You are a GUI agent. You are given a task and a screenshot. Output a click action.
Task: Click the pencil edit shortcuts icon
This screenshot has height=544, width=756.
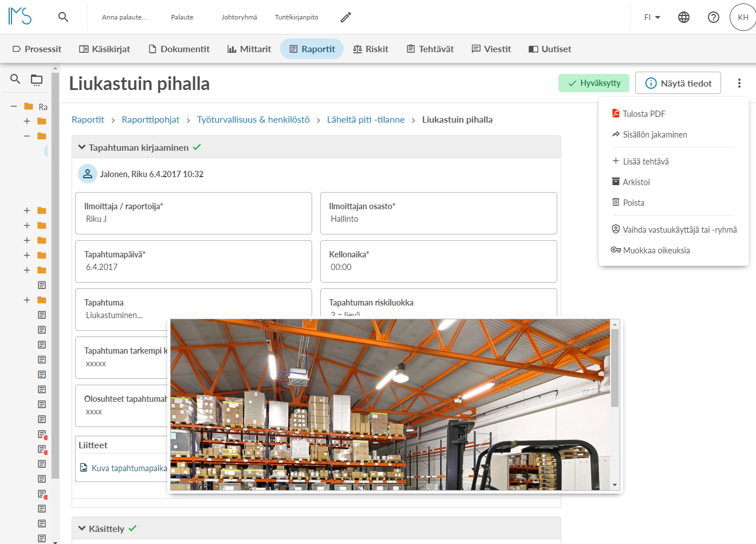(345, 17)
